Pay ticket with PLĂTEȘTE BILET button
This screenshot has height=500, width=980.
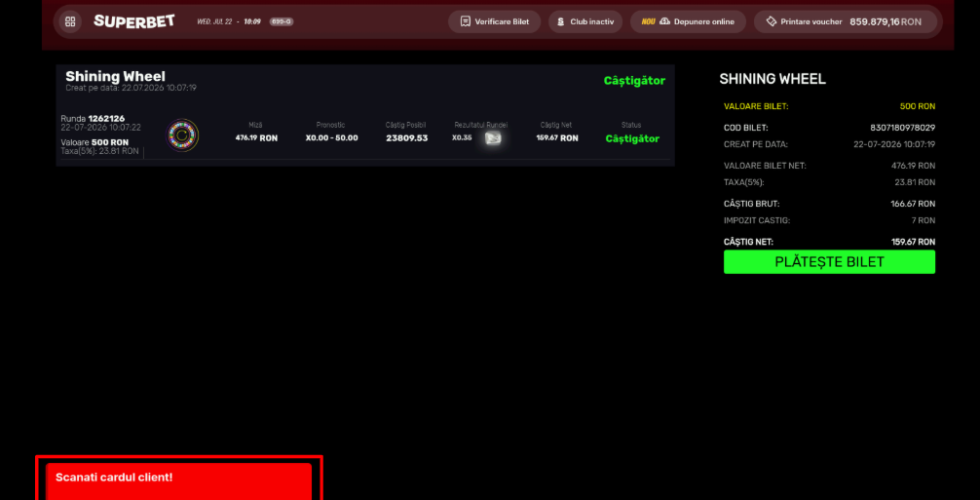(829, 262)
